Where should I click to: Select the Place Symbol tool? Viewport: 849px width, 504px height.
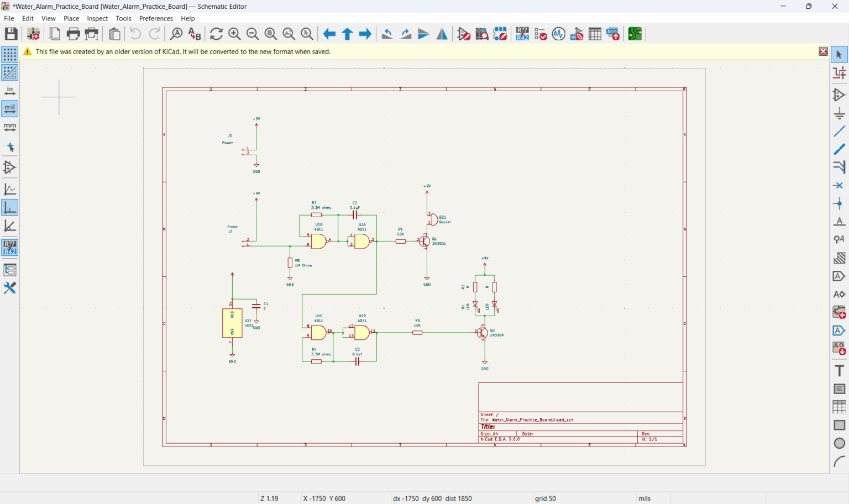(x=839, y=95)
